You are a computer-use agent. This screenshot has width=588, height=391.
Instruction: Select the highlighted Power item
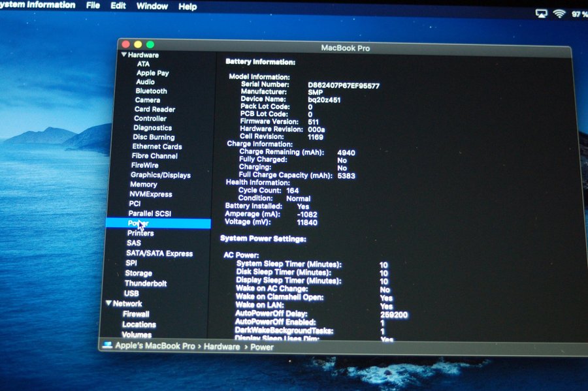click(158, 224)
